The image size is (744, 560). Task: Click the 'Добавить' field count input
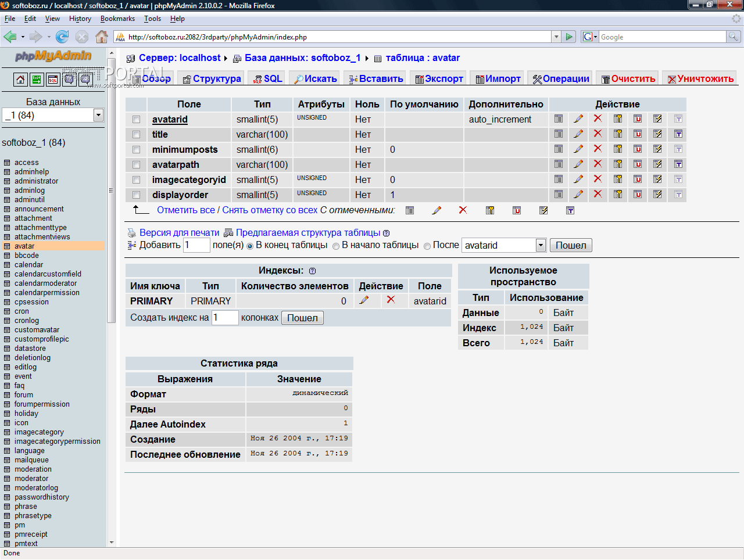point(196,245)
